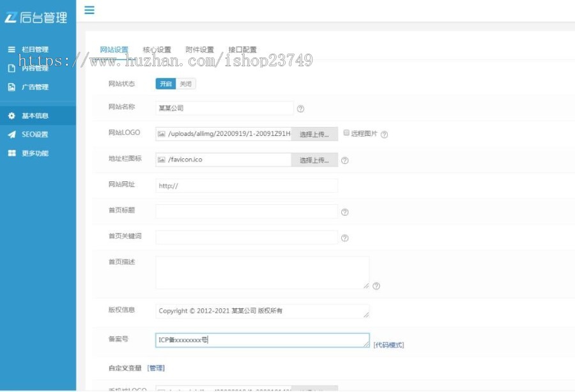Open the [管理] link for 自定义变量
The width and height of the screenshot is (575, 392).
pos(156,368)
